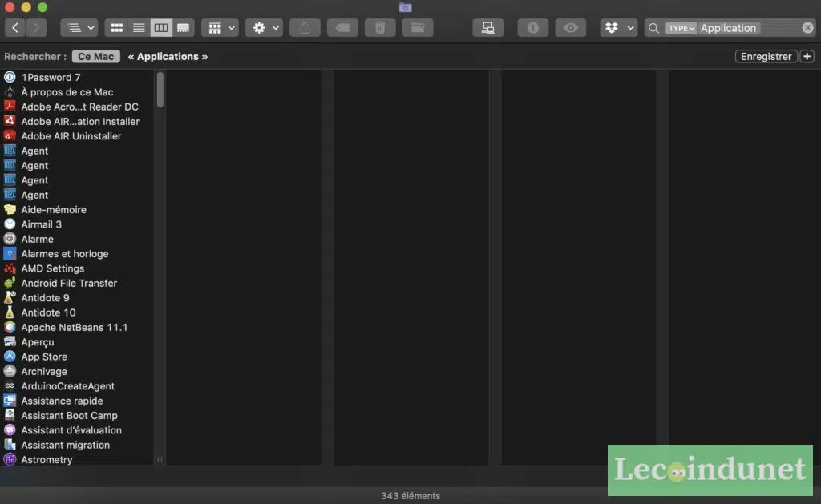The height and width of the screenshot is (504, 821).
Task: Click the Share toolbar icon
Action: tap(305, 28)
